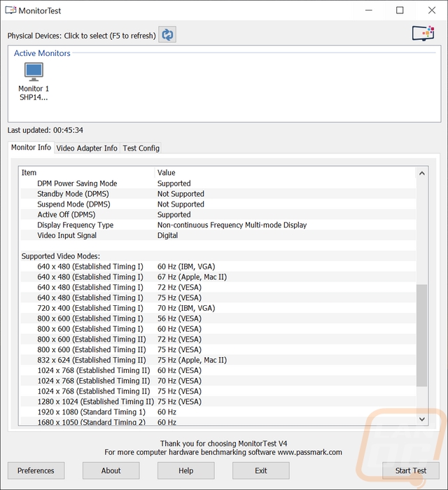Click the MonitorTest logo icon at top right
This screenshot has height=490, width=448.
pos(423,33)
